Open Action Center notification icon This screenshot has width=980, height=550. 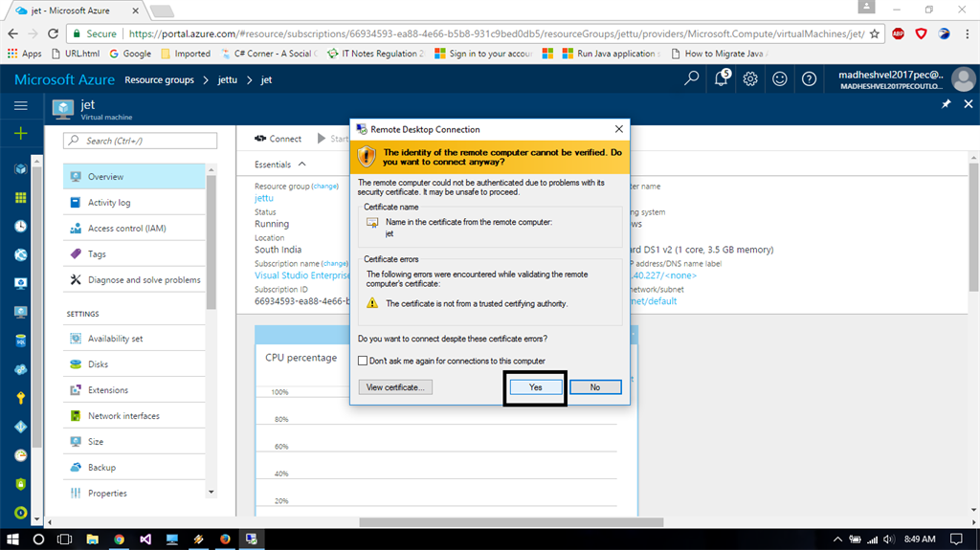(956, 539)
